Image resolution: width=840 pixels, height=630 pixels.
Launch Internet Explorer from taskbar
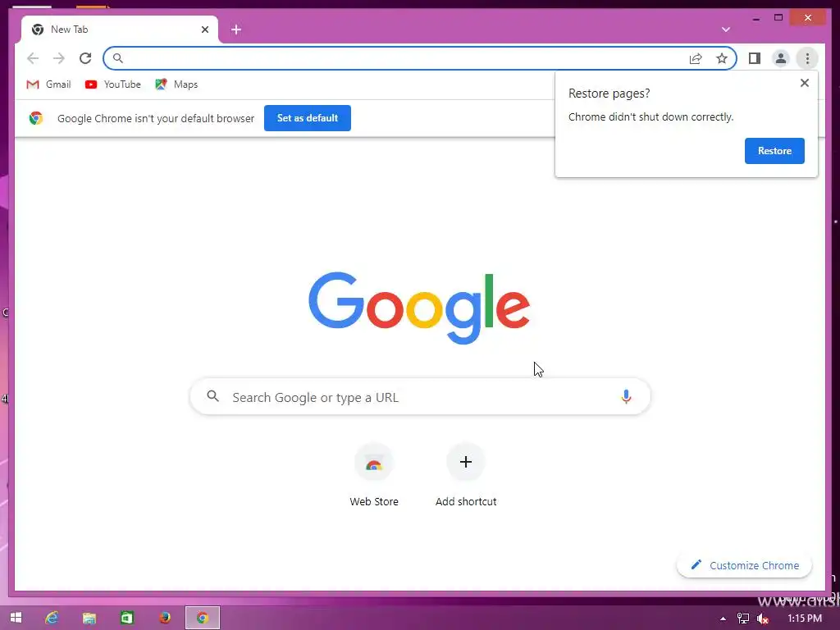[52, 618]
